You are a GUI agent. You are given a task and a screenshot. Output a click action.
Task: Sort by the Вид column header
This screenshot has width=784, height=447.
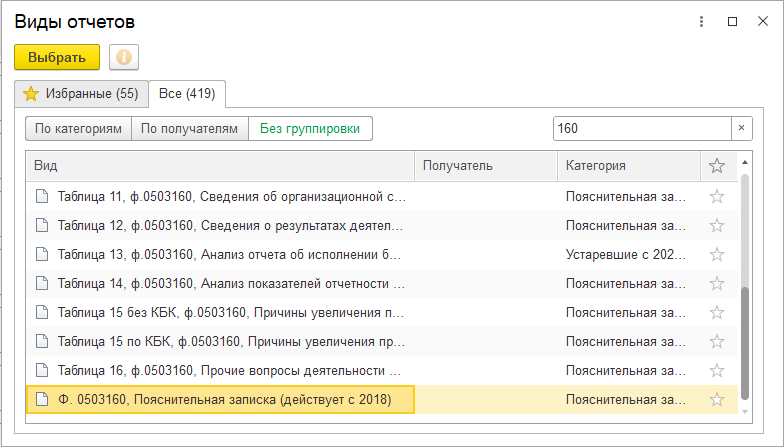pos(220,166)
